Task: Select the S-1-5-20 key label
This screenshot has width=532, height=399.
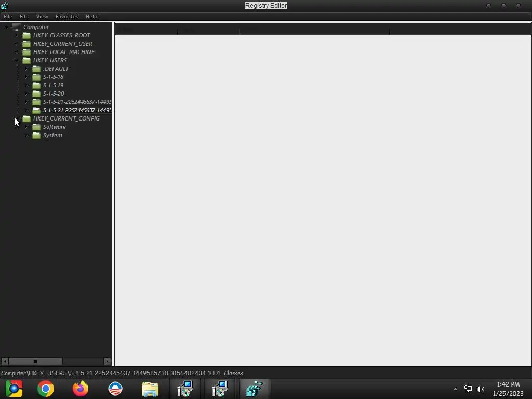Action: pos(54,94)
